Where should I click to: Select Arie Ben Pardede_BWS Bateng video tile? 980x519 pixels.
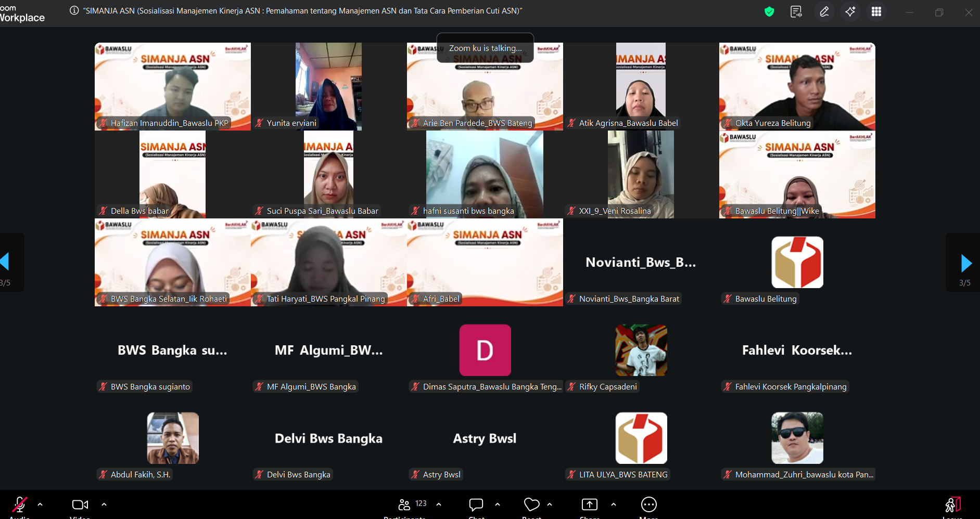pos(485,86)
